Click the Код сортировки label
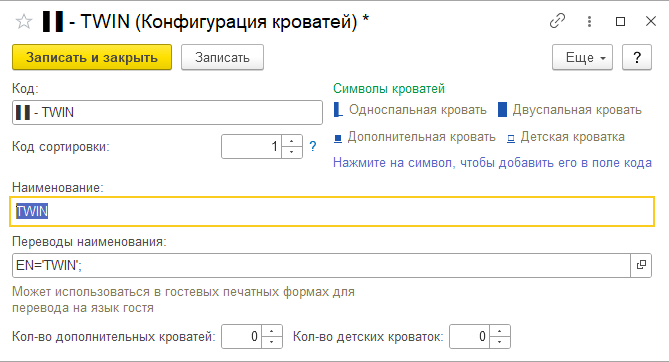The image size is (669, 362). coord(61,147)
